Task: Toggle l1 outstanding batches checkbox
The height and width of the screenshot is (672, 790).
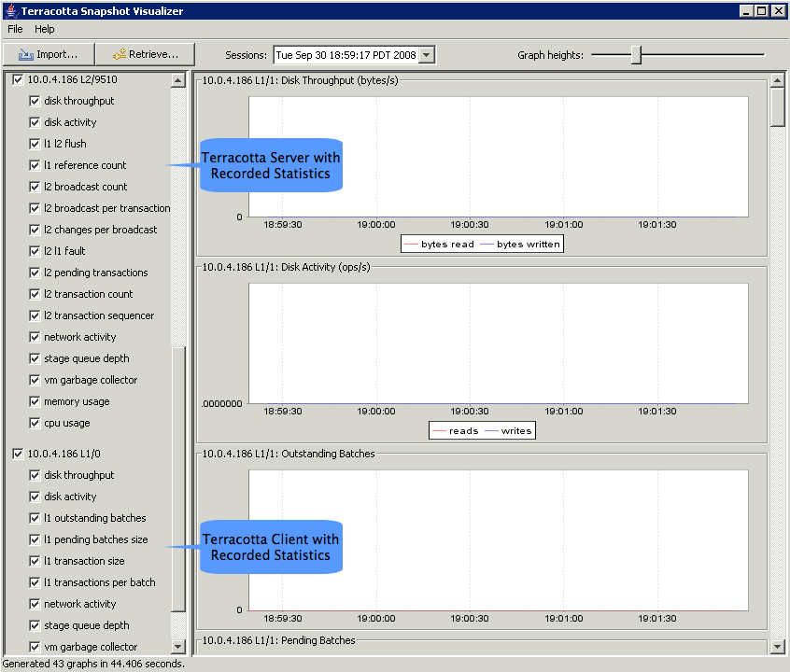Action: [35, 518]
